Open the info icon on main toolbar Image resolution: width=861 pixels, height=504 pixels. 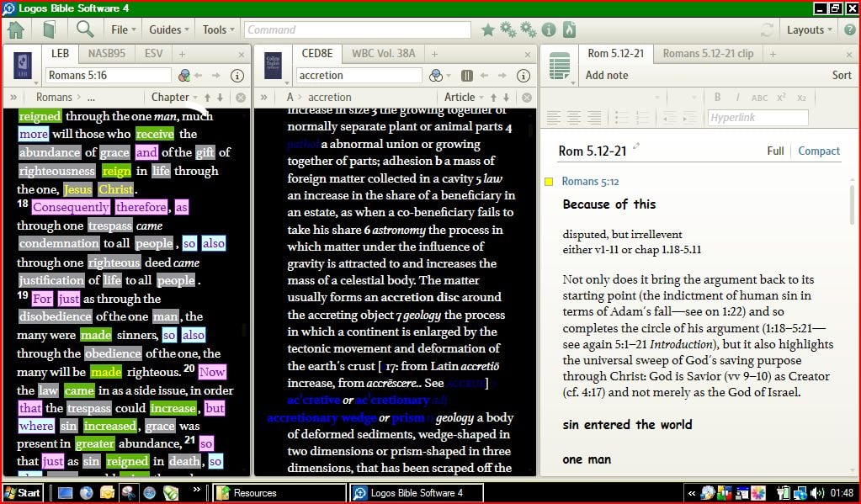pos(549,29)
